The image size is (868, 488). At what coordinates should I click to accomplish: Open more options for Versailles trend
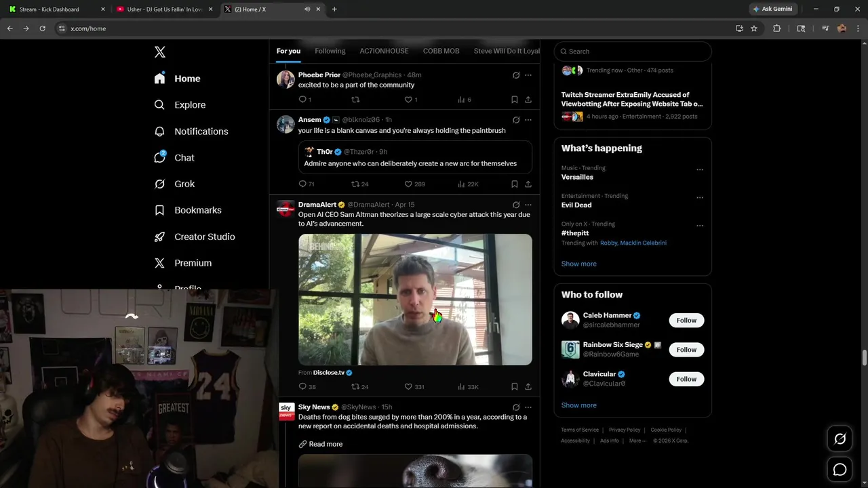pyautogui.click(x=700, y=169)
